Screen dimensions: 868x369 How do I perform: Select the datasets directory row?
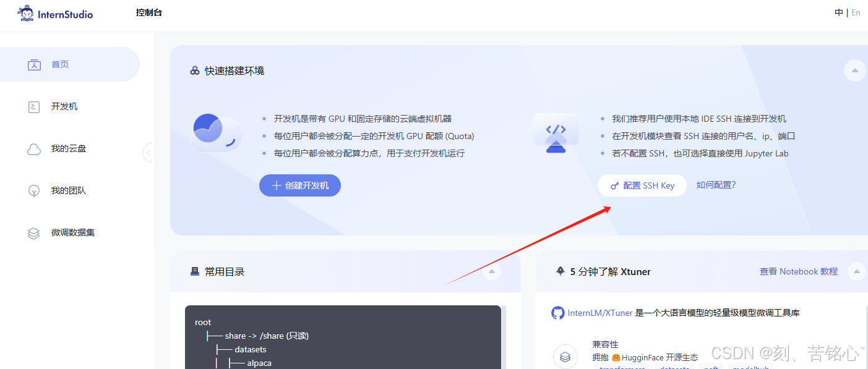pos(251,349)
